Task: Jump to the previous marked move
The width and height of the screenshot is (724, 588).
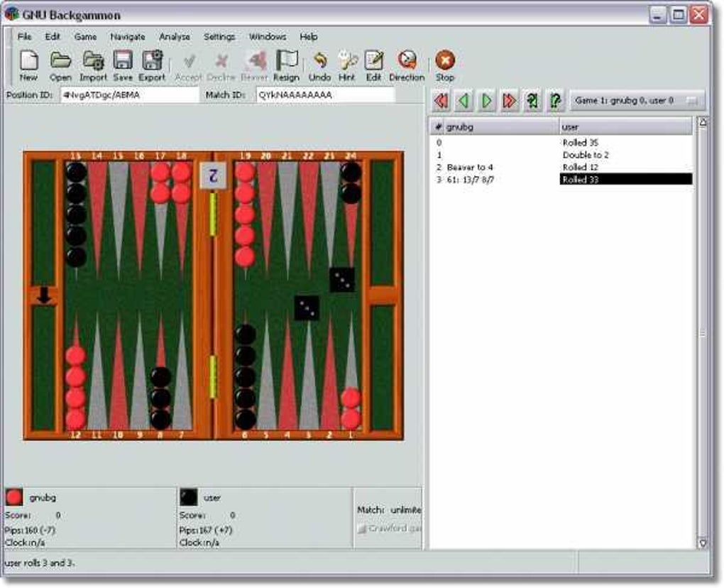Action: pos(532,101)
